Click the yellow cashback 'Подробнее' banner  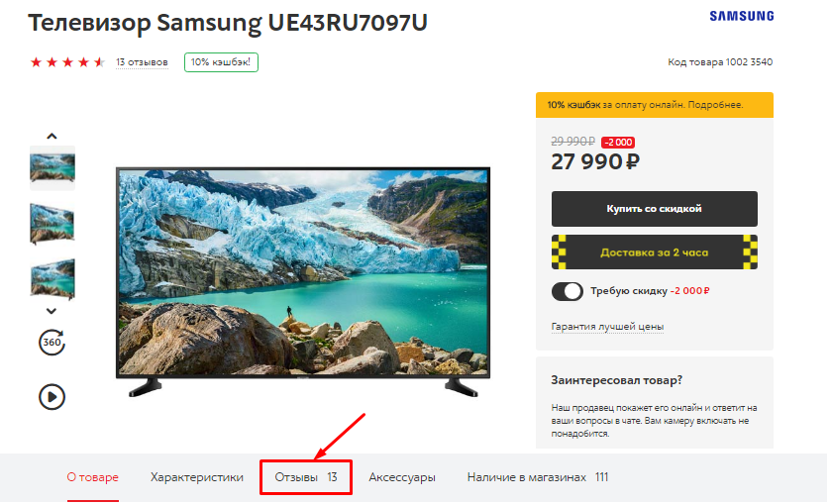coord(655,105)
